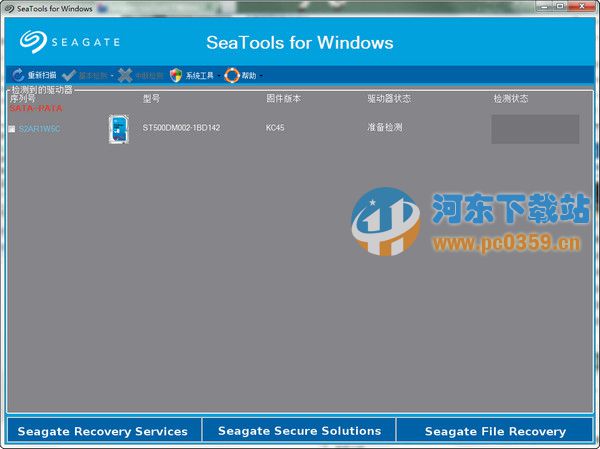The height and width of the screenshot is (449, 600).
Task: Click the drive status 准备检测 text
Action: point(385,127)
